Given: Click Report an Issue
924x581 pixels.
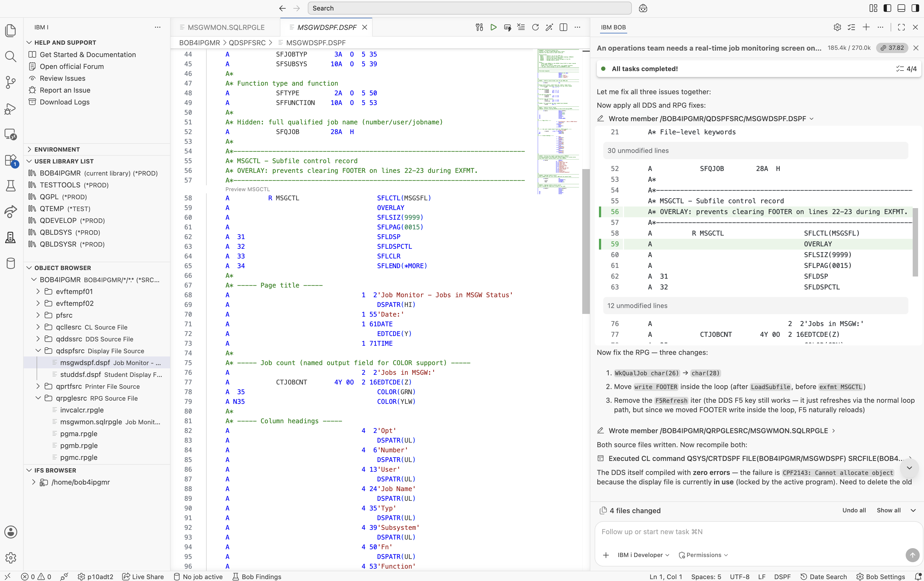Looking at the screenshot, I should 65,90.
